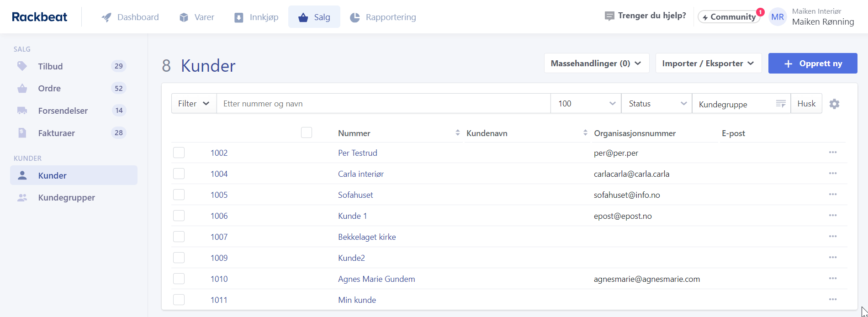Viewport: 868px width, 317px height.
Task: Open Kundegrupper people icon in sidebar
Action: click(x=22, y=198)
